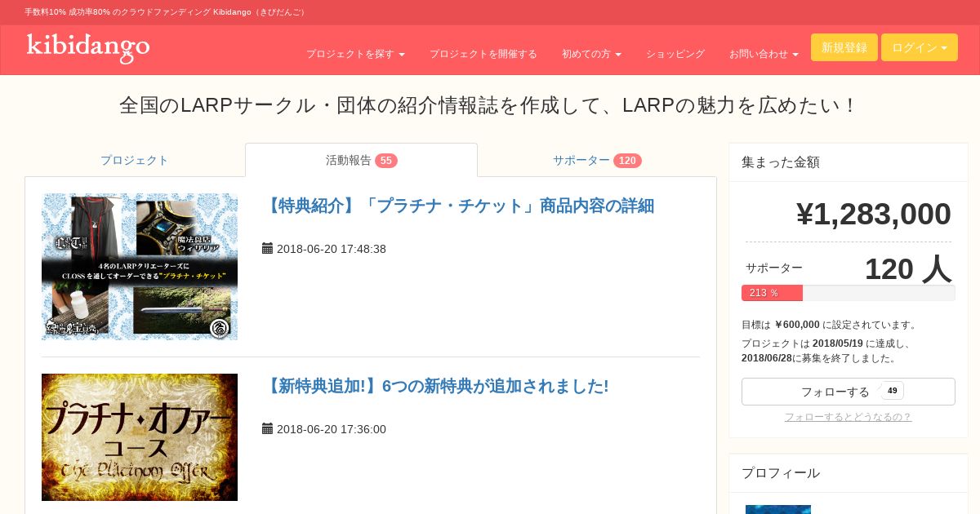The height and width of the screenshot is (514, 980).
Task: Open 【特典紹介】プラチナ・チケット article link
Action: (x=458, y=206)
